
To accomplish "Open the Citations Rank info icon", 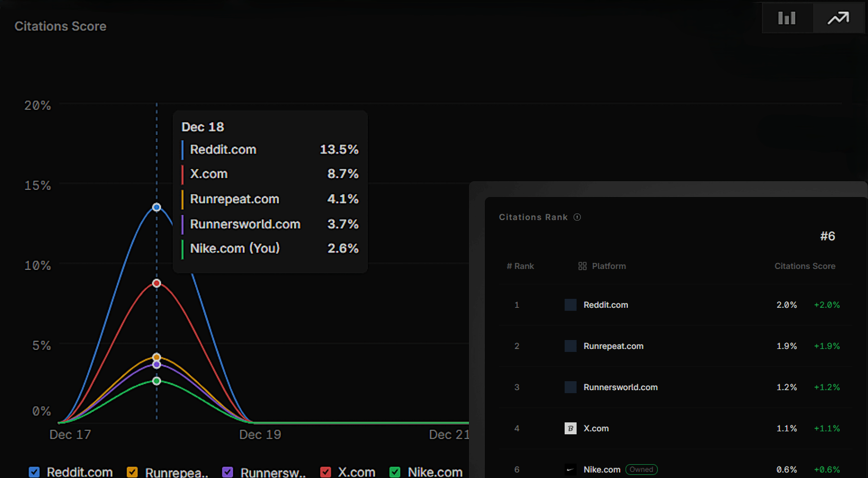I will pyautogui.click(x=577, y=217).
